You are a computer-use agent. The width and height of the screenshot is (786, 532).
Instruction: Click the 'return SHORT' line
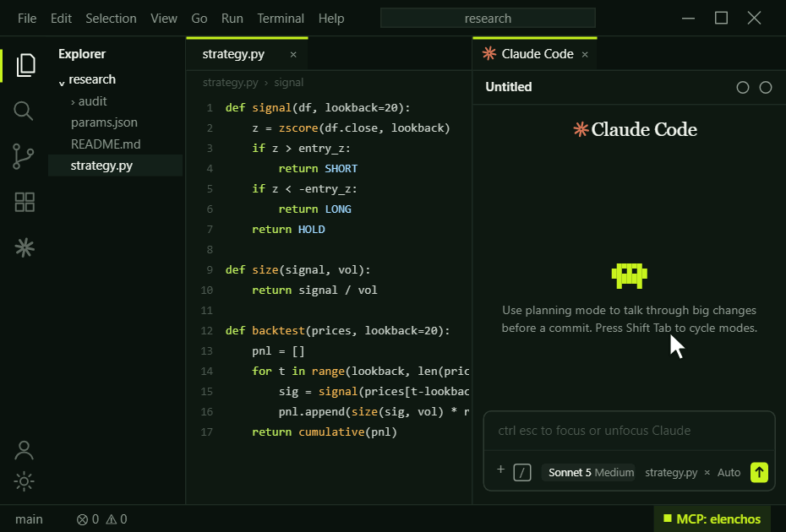pyautogui.click(x=318, y=168)
